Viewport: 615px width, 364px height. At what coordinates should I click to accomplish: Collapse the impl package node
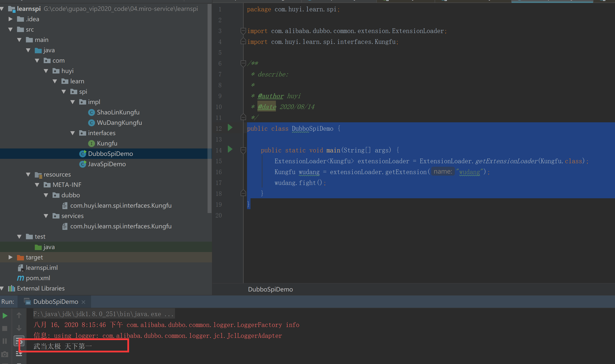pyautogui.click(x=73, y=102)
